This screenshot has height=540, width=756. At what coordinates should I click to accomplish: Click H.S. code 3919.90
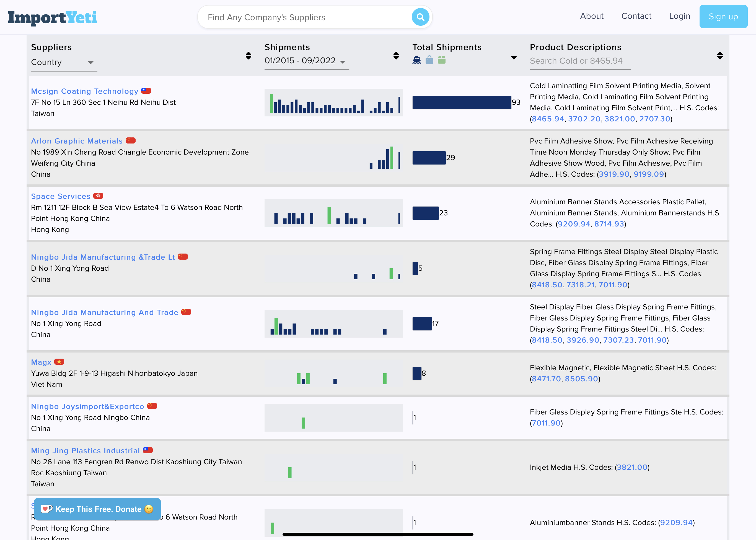tap(614, 174)
